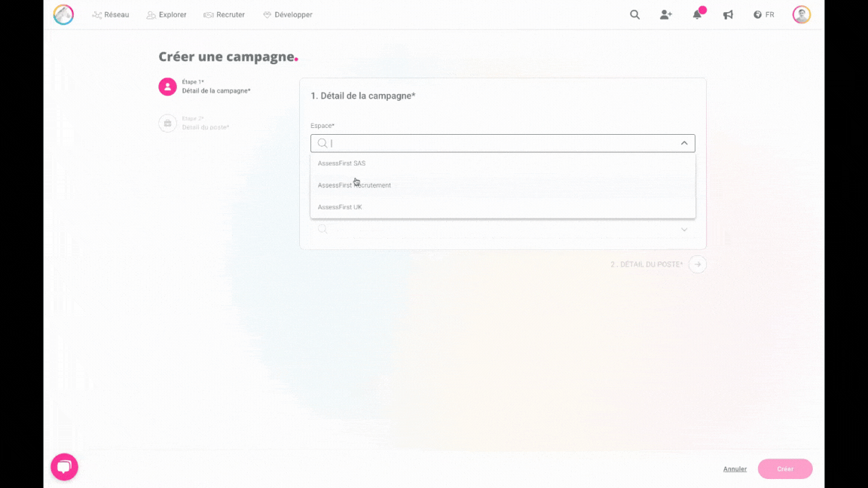The width and height of the screenshot is (868, 488).
Task: Open the FR language selector
Action: coord(764,14)
